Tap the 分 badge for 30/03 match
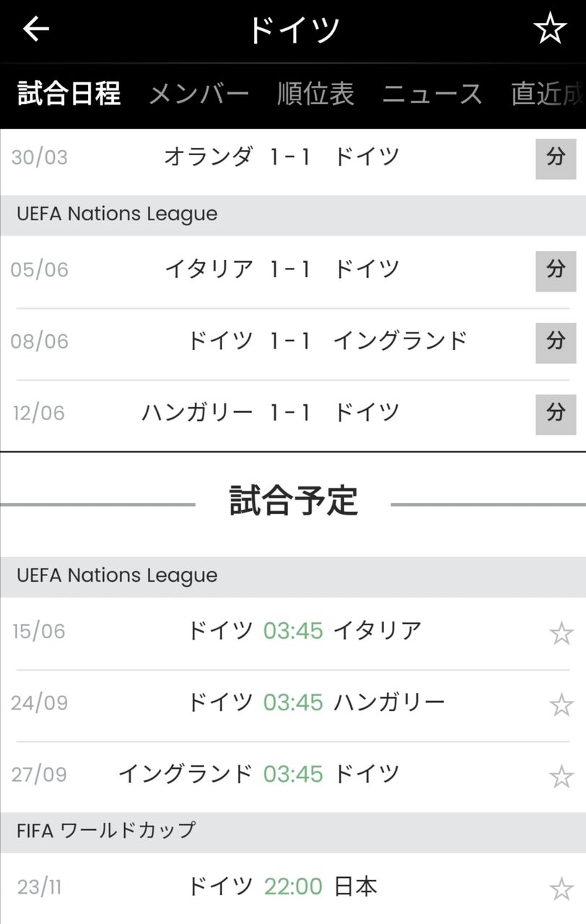Screen dimensions: 586x924 (556, 158)
